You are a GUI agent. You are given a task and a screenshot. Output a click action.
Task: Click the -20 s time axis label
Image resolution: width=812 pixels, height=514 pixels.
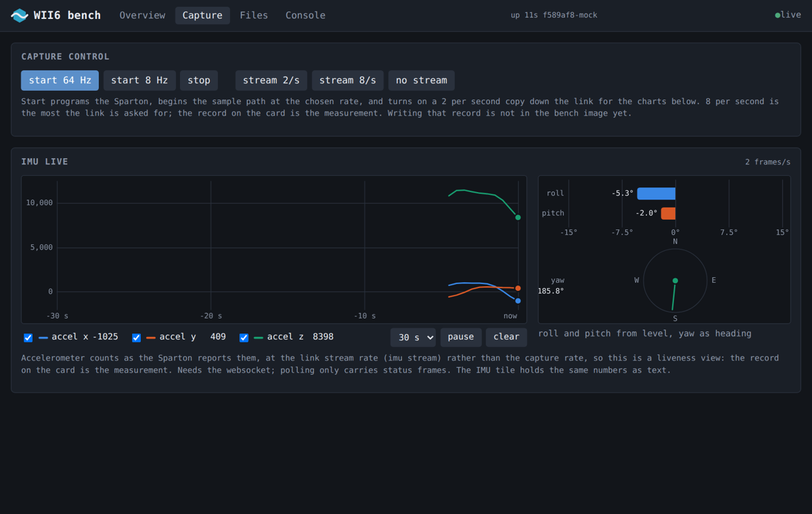[211, 316]
